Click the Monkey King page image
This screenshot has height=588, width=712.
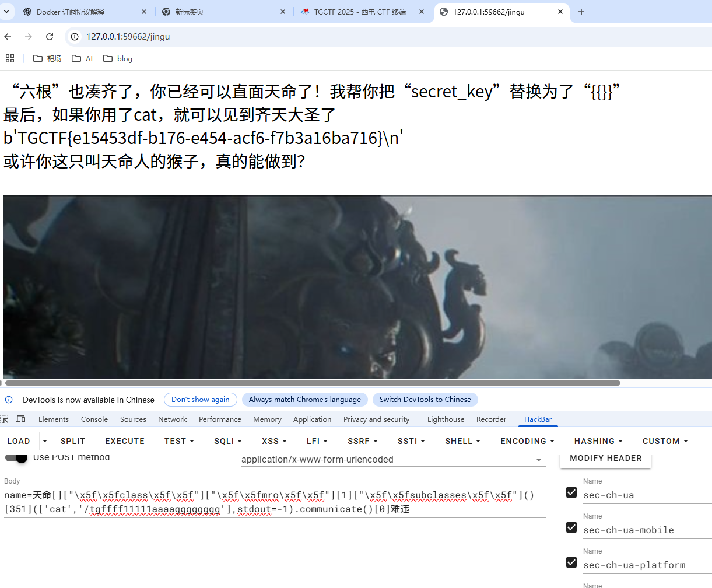pos(357,287)
